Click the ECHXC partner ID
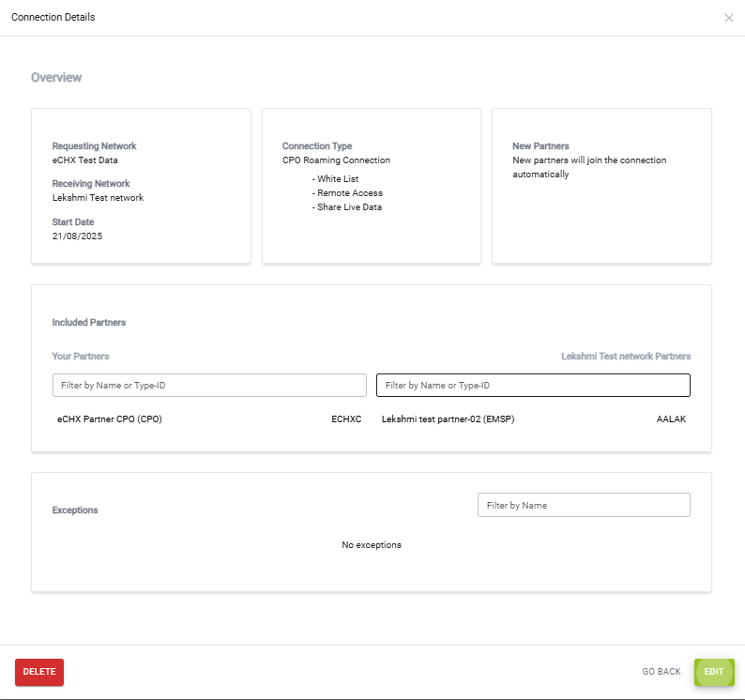The image size is (745, 700). pyautogui.click(x=346, y=419)
